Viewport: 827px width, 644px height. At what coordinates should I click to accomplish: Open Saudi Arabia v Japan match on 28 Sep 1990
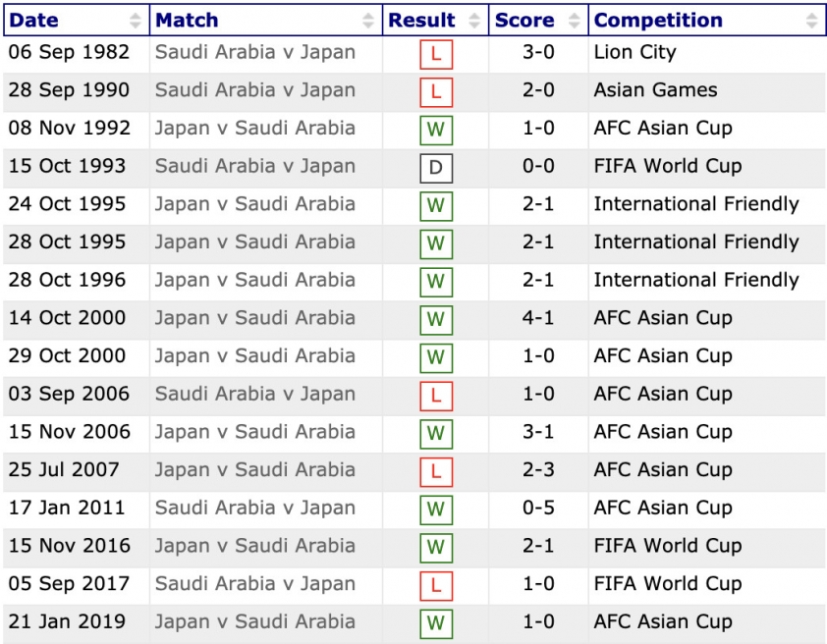(x=255, y=90)
